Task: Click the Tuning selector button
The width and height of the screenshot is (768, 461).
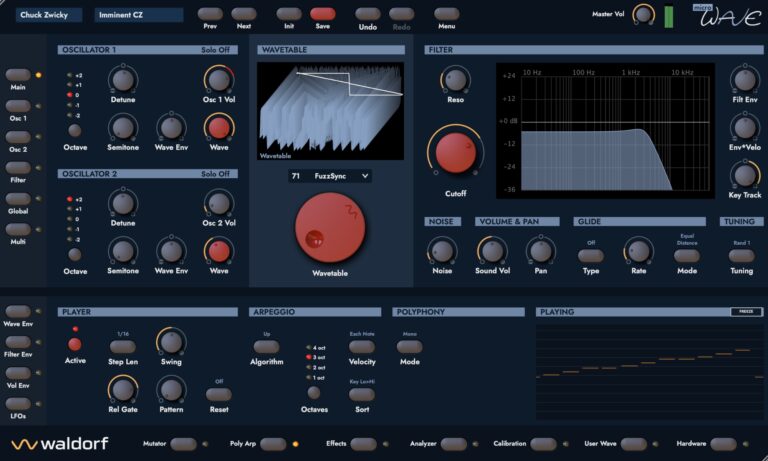Action: (742, 256)
